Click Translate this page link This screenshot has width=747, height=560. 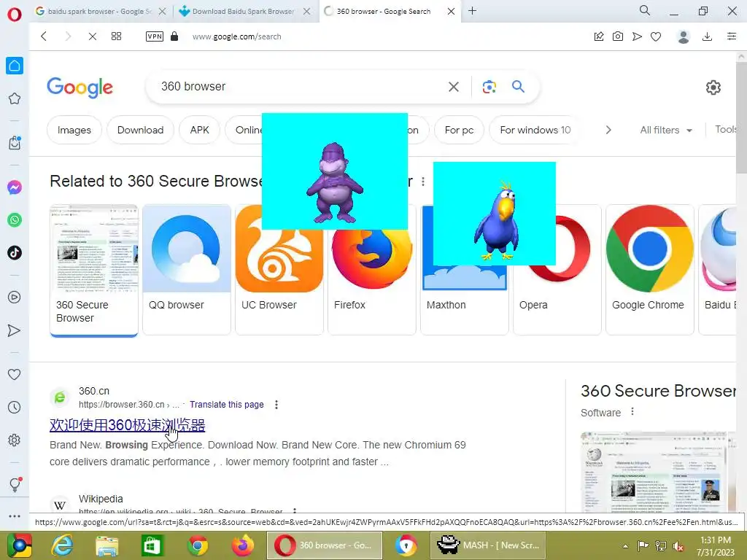tap(227, 404)
